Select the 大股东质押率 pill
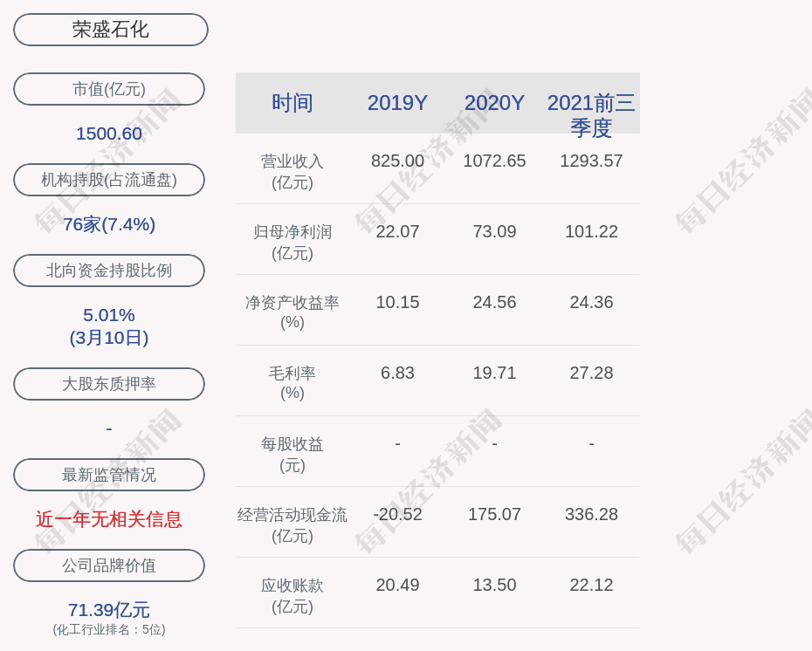Image resolution: width=812 pixels, height=651 pixels. [x=109, y=384]
